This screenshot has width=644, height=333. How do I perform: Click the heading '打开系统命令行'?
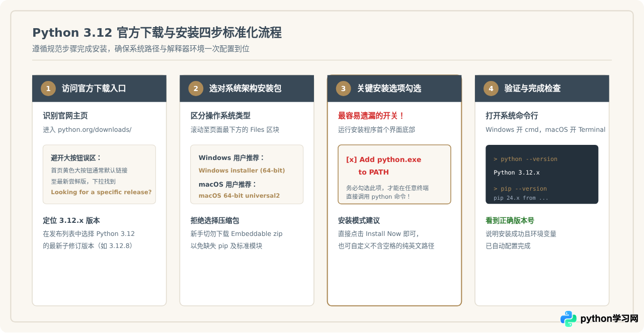coord(512,116)
